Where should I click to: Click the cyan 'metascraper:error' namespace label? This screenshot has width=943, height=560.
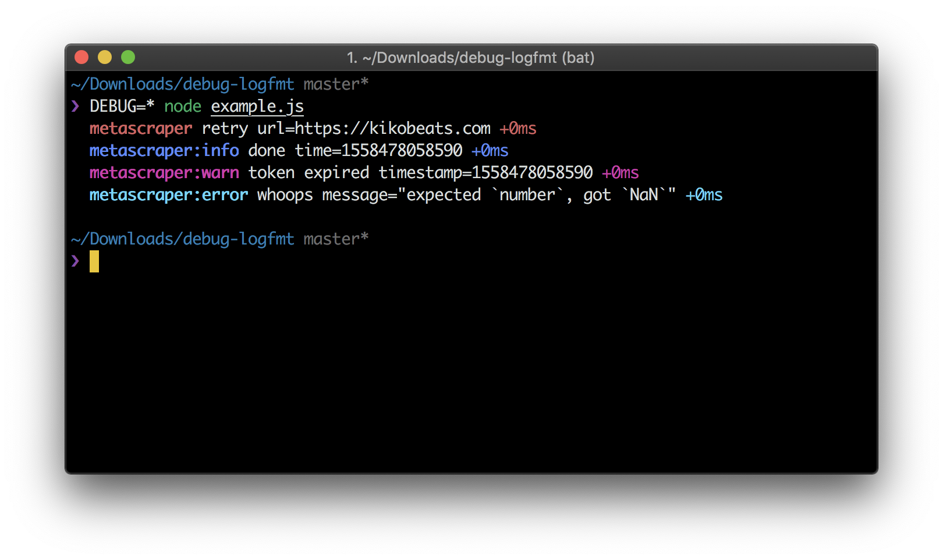click(169, 195)
